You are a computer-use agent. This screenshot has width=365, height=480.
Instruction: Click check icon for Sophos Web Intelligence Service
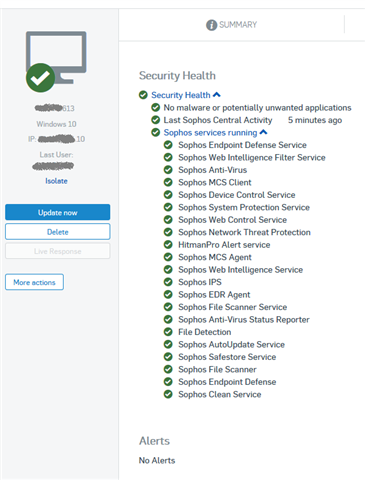pos(168,269)
